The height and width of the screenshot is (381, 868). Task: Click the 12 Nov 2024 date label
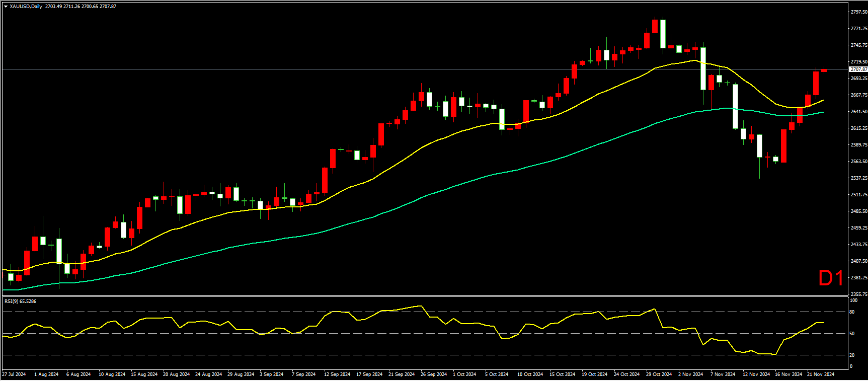point(756,374)
